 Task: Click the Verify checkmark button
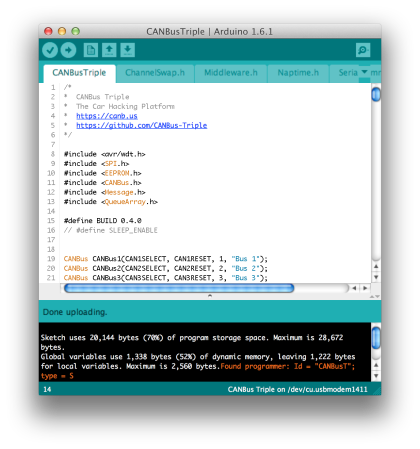point(50,50)
